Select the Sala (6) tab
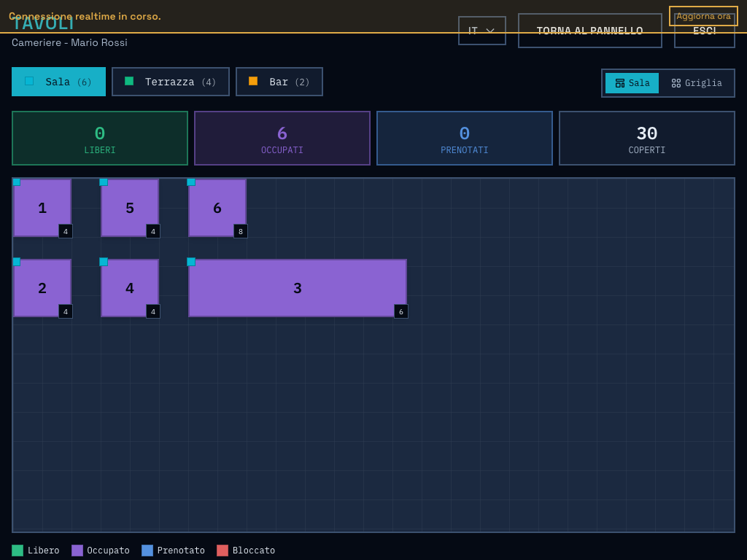The height and width of the screenshot is (560, 747). click(58, 81)
